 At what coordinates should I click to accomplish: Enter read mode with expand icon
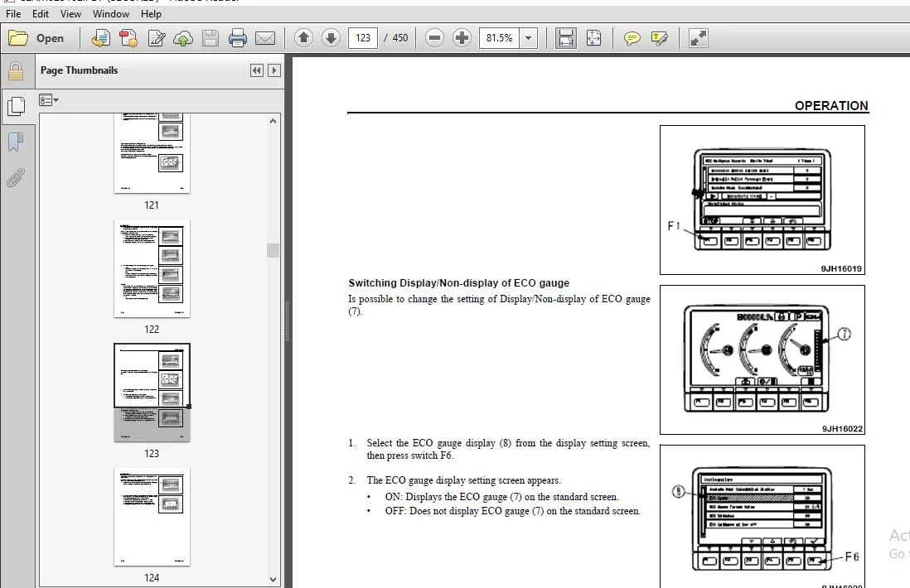pyautogui.click(x=698, y=38)
